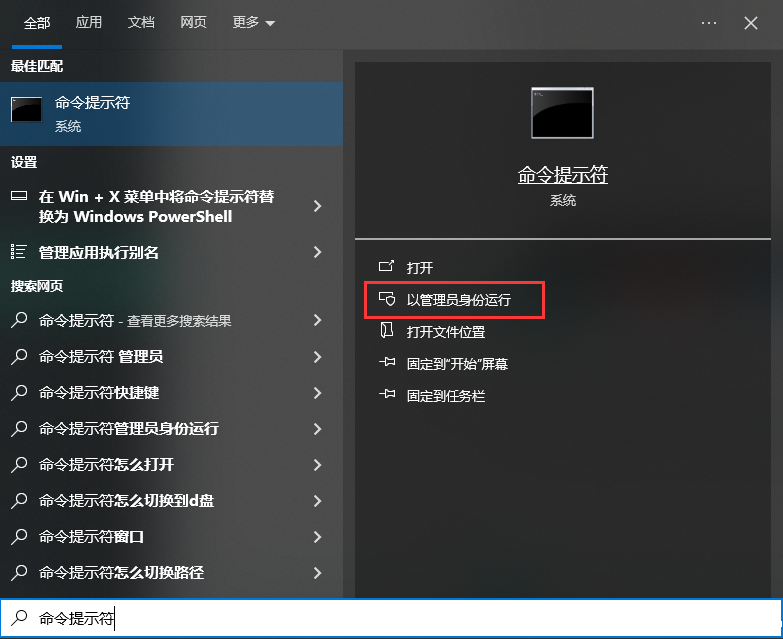Open 命令提示符 - 查看更多搜索结果 web search
This screenshot has height=639, width=783.
[x=171, y=320]
